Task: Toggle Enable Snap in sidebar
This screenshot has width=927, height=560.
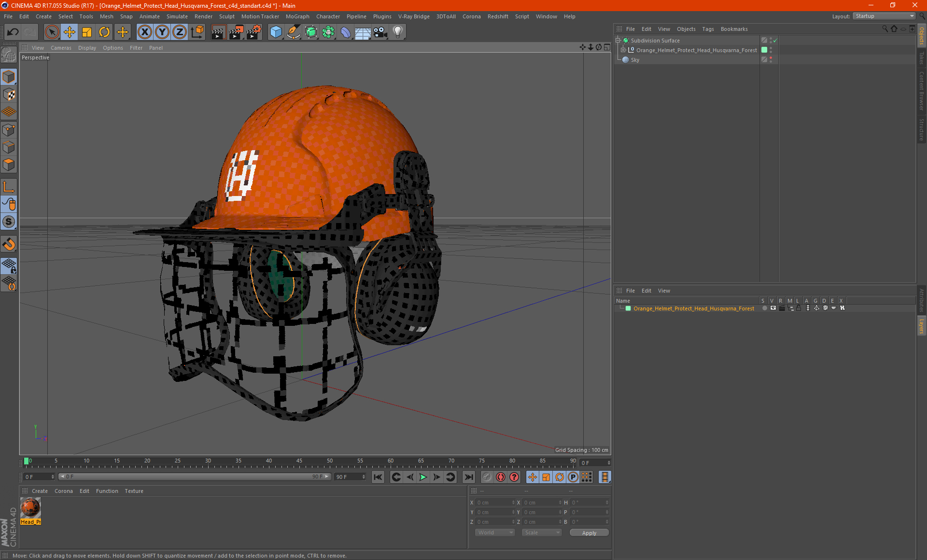Action: tap(9, 244)
